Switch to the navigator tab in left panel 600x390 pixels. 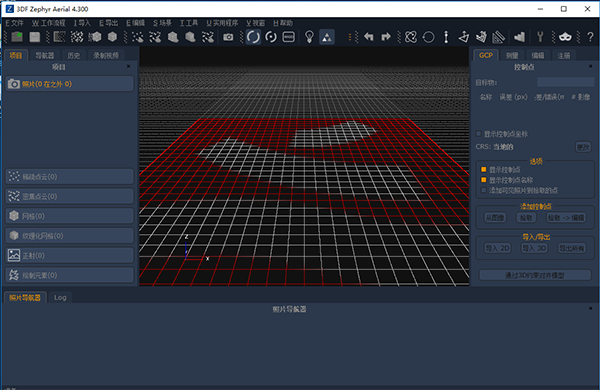click(x=45, y=55)
